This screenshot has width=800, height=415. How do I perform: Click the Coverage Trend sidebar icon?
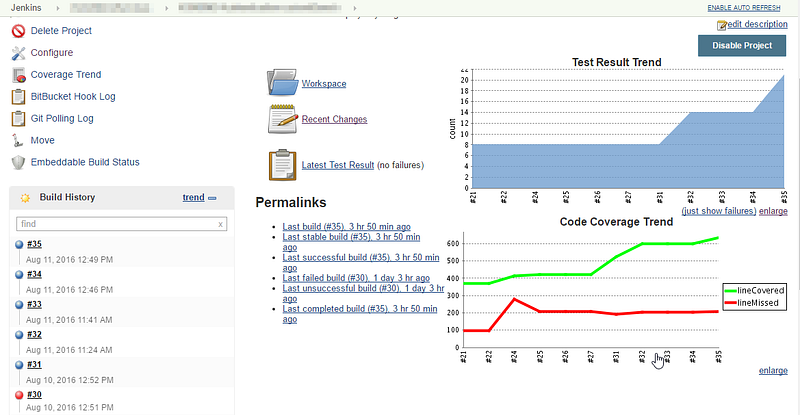[19, 75]
